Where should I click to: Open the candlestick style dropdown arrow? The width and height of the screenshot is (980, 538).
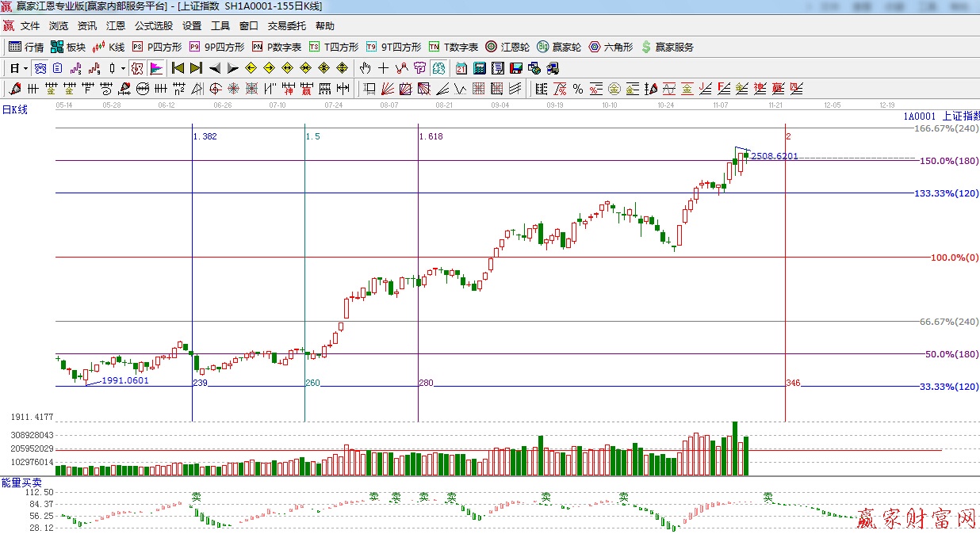click(x=123, y=67)
